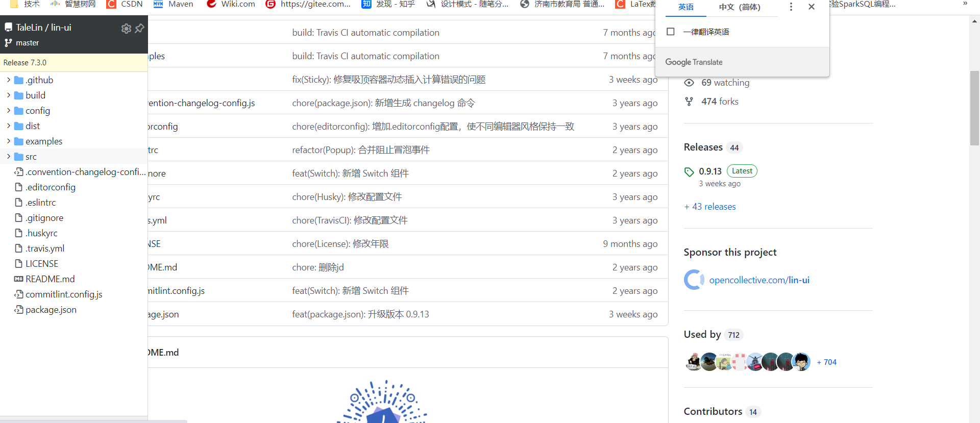Open the Used by 712 heading link
This screenshot has width=980, height=423.
click(713, 335)
